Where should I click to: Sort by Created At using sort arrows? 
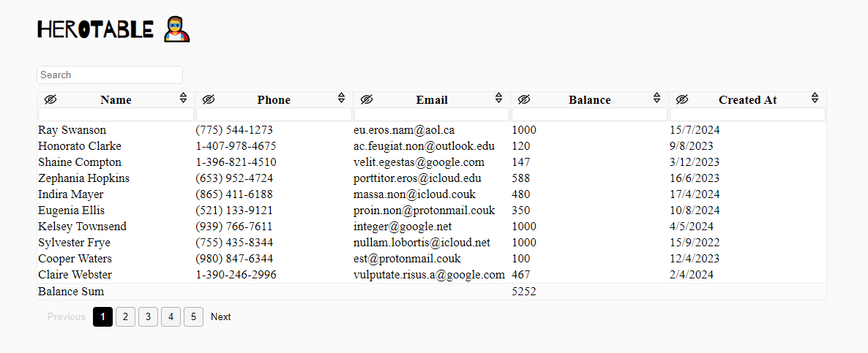pos(815,98)
